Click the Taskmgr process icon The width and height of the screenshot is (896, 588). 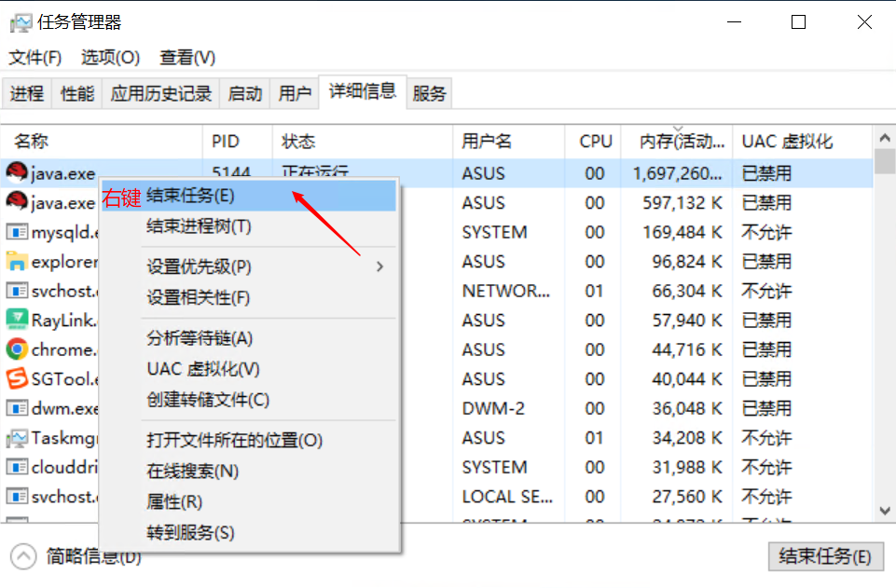pos(17,438)
